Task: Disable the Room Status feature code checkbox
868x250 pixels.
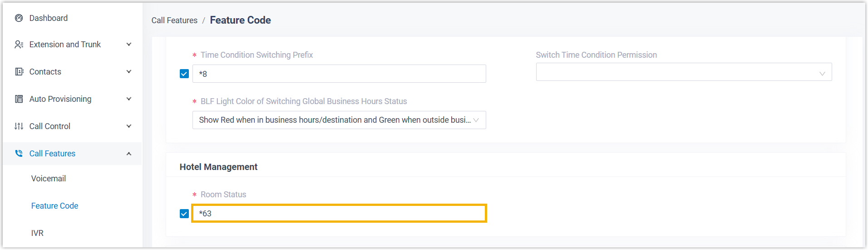Action: (184, 214)
